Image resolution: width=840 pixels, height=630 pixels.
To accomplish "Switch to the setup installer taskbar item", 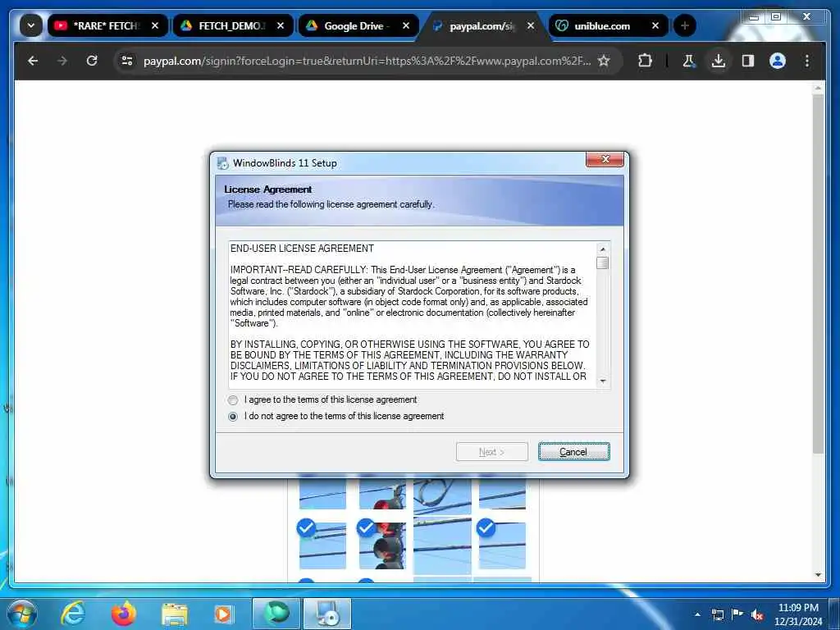I will coord(328,614).
